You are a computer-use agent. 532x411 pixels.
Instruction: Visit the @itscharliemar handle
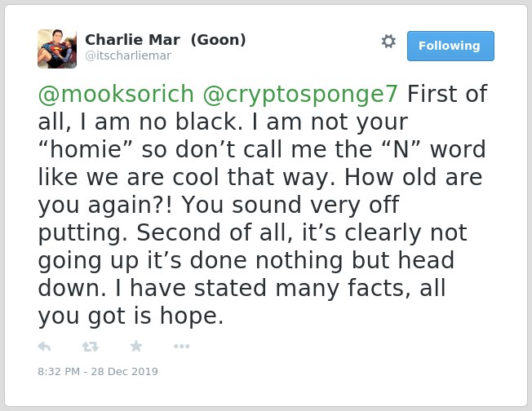[x=128, y=55]
